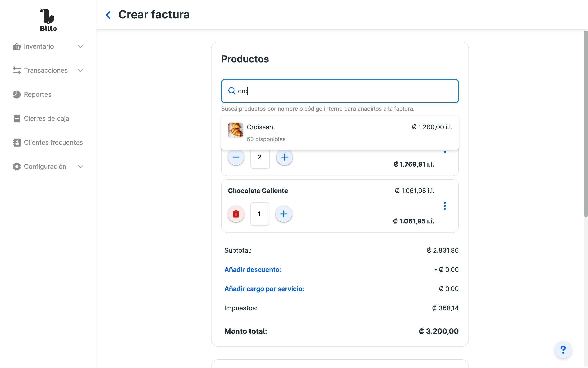Click the Añadir cargo por servicio link

[x=264, y=289]
